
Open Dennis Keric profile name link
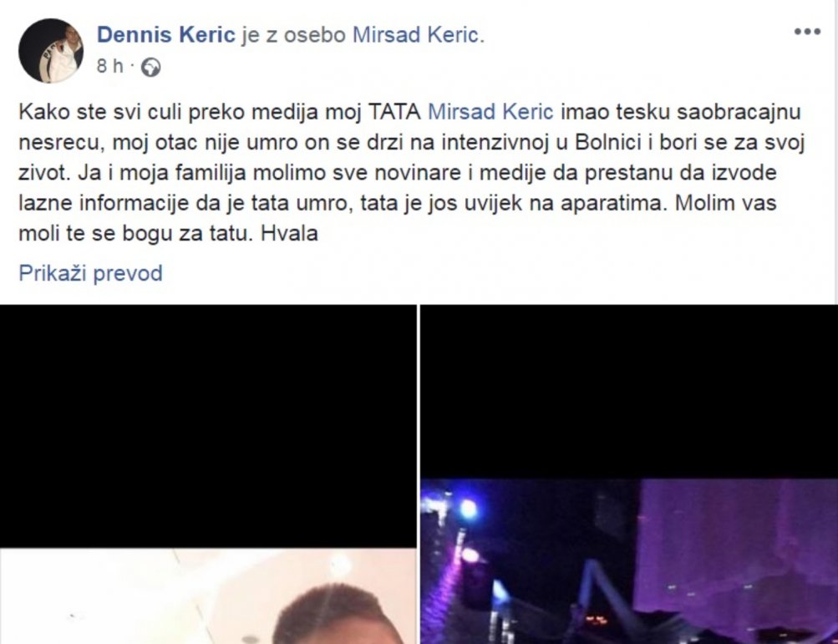click(165, 35)
